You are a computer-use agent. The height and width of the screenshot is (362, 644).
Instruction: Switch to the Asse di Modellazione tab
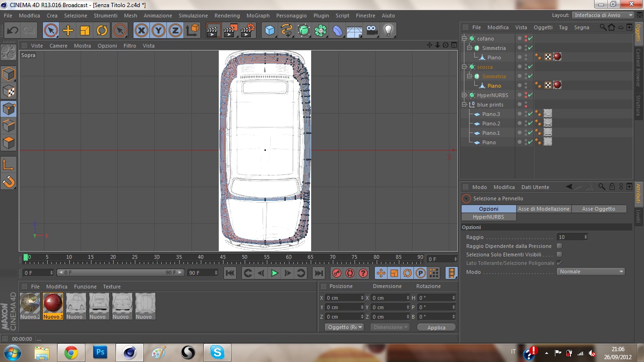click(544, 209)
